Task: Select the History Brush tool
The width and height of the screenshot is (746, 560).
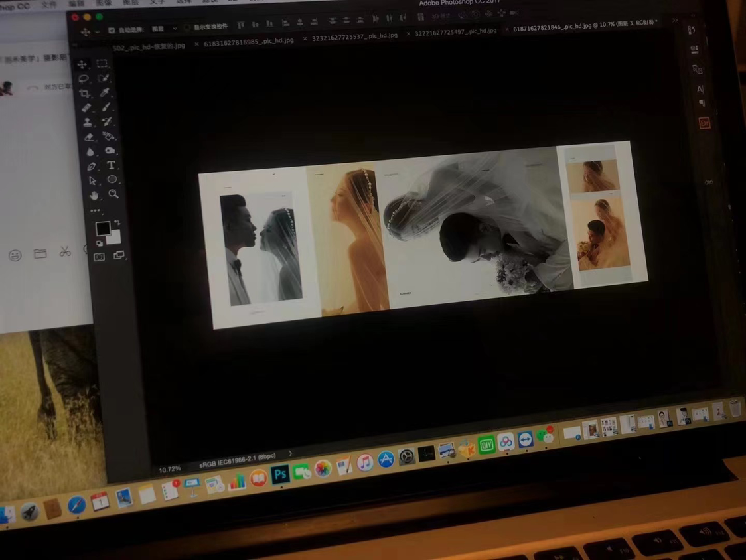Action: tap(108, 121)
